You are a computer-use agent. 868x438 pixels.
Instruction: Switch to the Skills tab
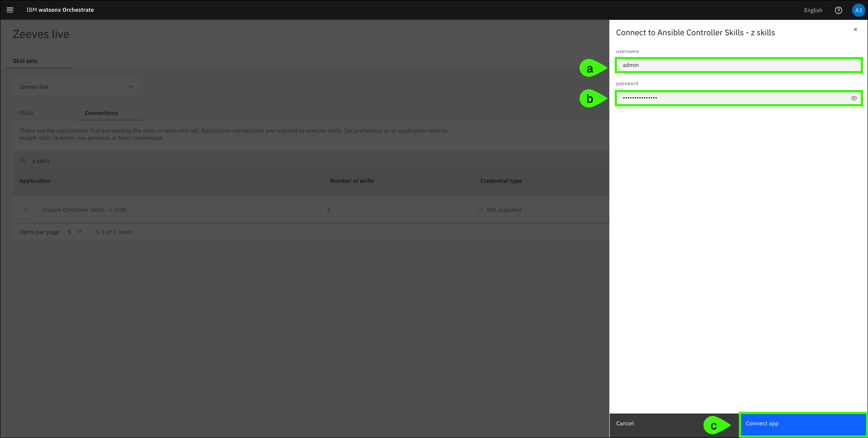point(26,113)
